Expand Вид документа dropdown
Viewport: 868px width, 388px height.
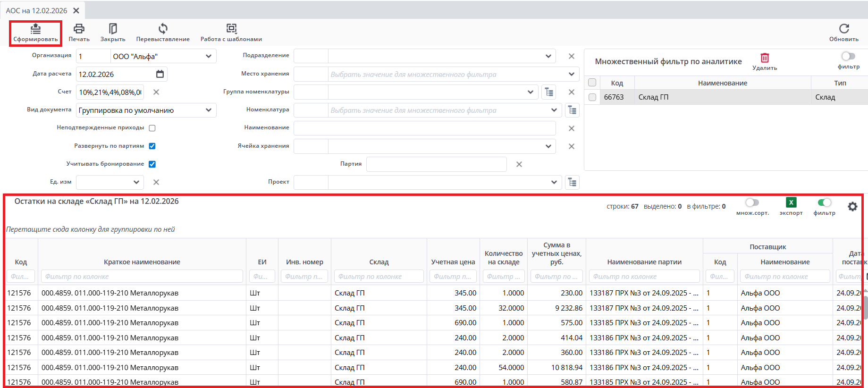pos(208,110)
